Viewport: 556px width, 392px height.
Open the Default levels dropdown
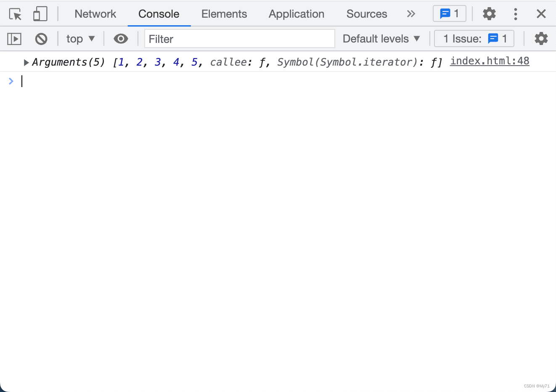[x=381, y=39]
